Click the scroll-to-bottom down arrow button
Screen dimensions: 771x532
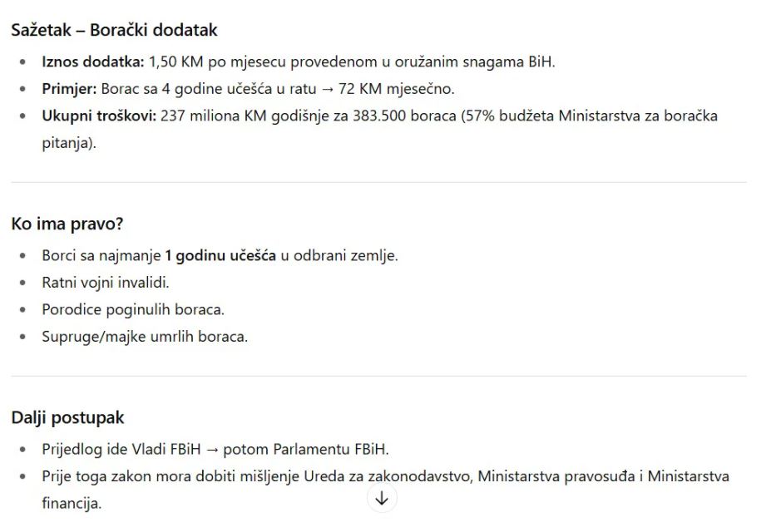(382, 499)
